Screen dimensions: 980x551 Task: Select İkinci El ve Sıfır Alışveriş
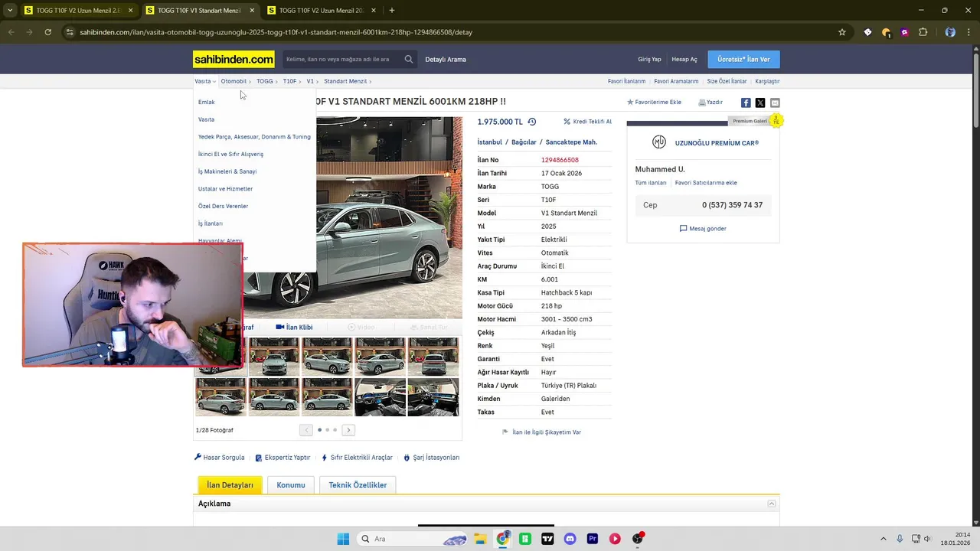(230, 154)
